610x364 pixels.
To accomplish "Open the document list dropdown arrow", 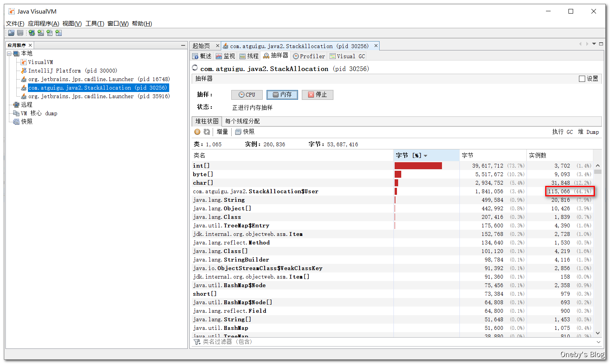I will click(594, 44).
